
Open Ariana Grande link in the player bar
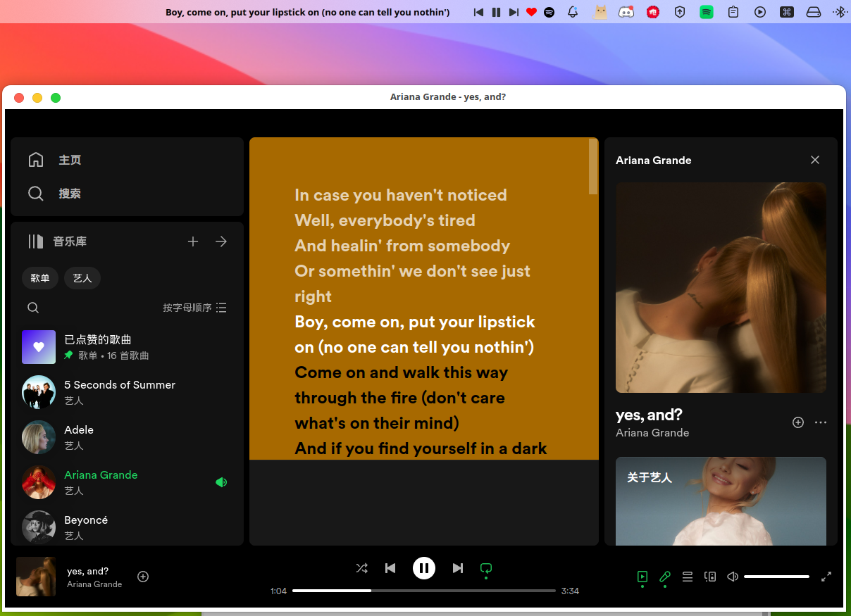point(94,584)
